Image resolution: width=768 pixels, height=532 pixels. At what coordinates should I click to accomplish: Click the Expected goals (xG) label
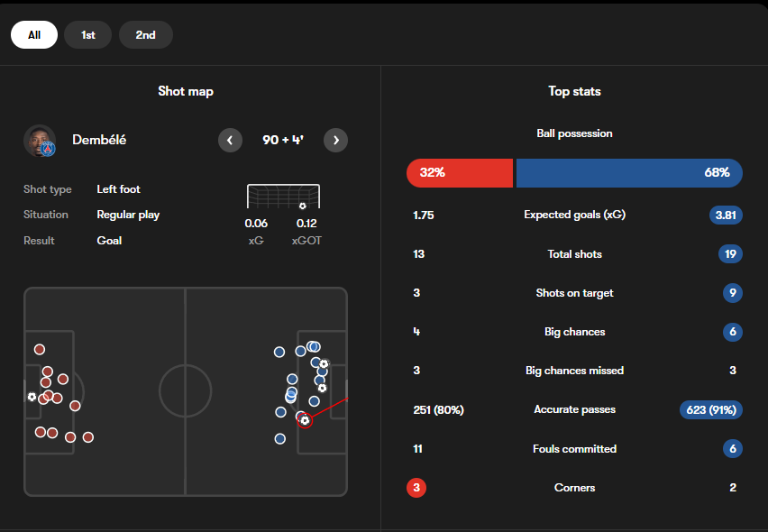574,215
